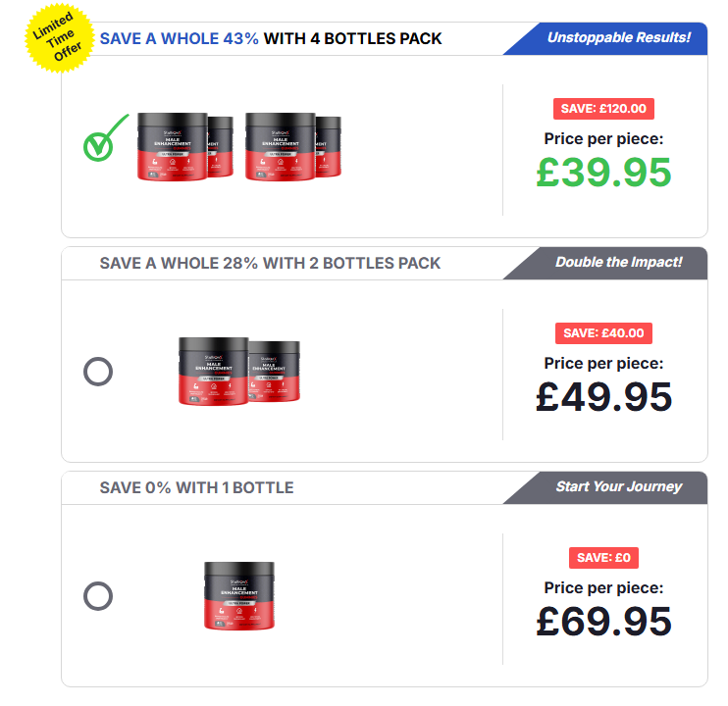
Task: Click the 2 bottles product image
Action: pos(239,371)
